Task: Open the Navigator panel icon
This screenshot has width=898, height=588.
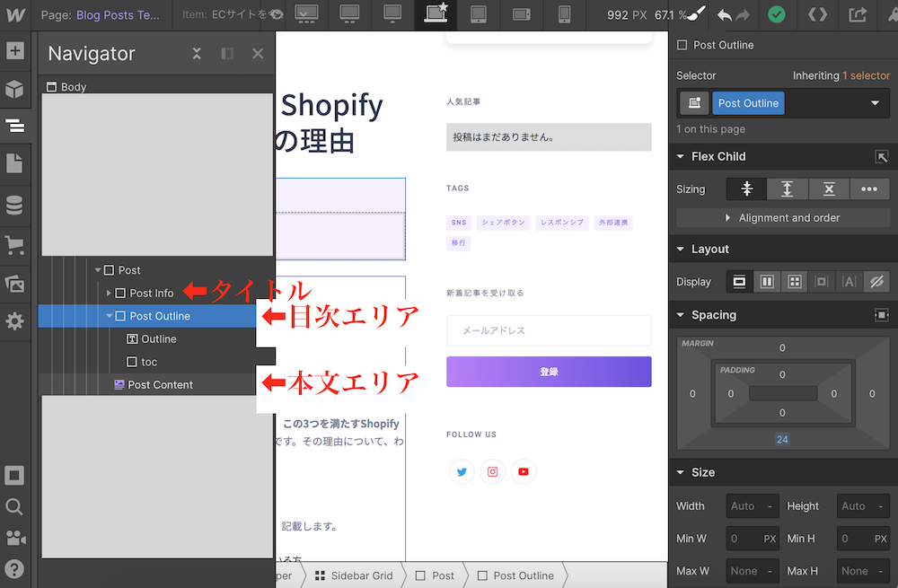Action: [15, 126]
